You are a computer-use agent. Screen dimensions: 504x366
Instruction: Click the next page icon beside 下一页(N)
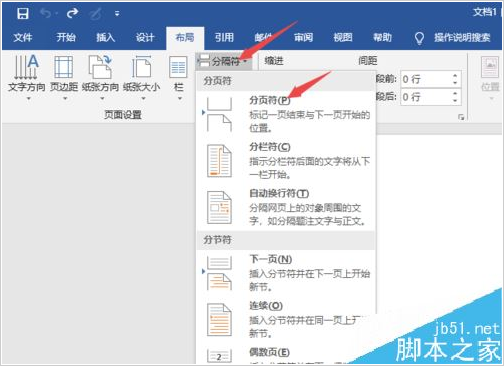pos(219,272)
